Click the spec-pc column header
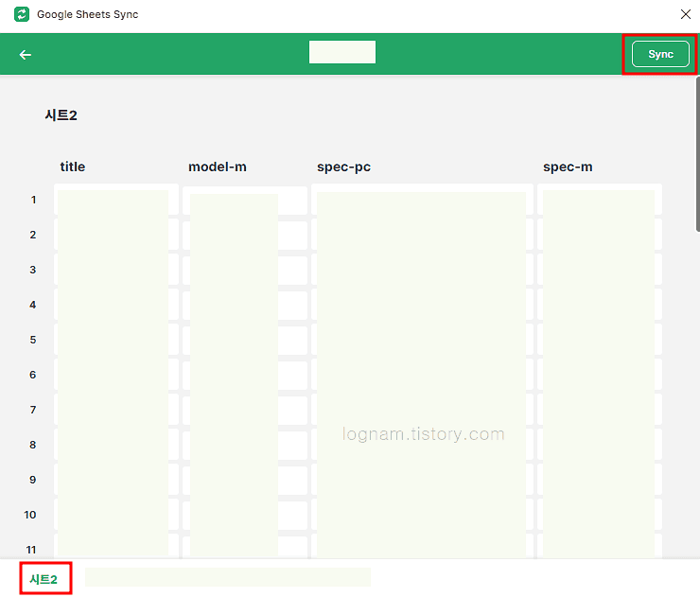 [343, 167]
